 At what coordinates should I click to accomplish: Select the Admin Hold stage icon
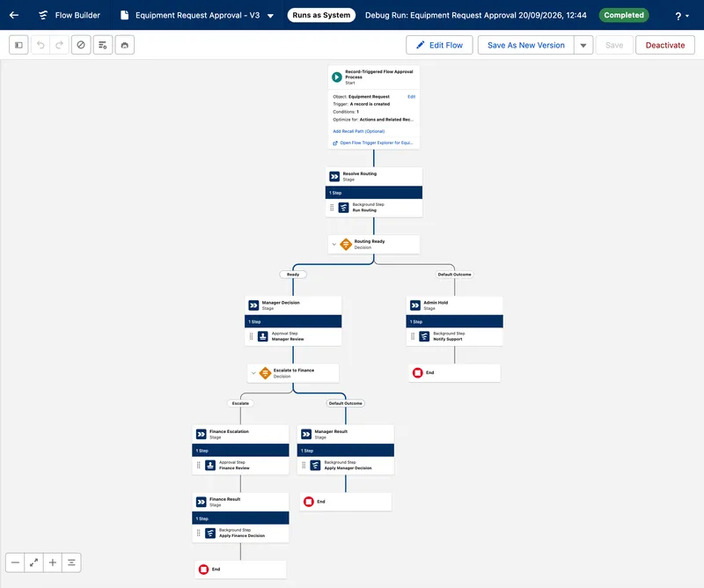click(415, 305)
